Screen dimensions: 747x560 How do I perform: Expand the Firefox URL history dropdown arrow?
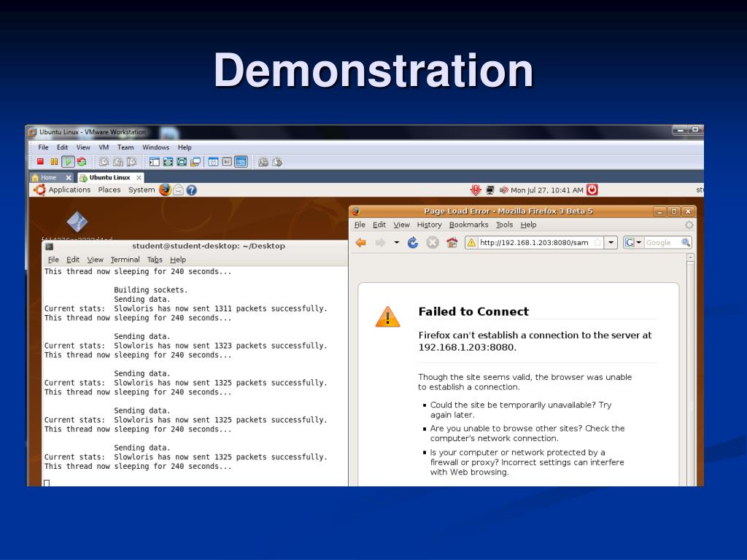[611, 243]
